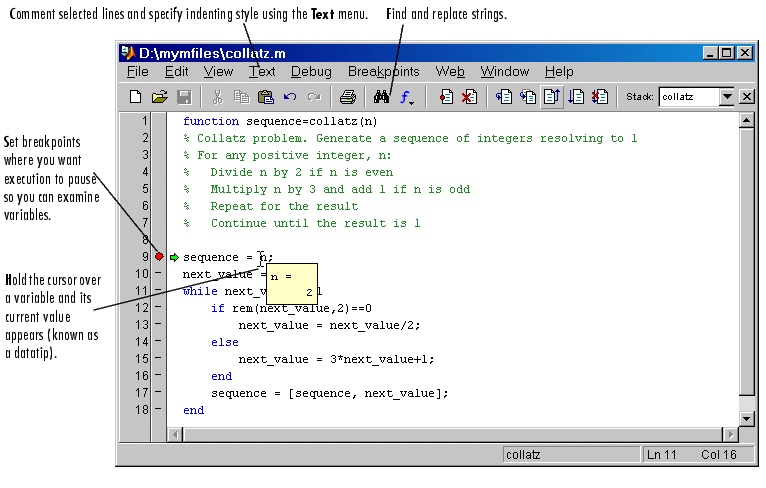This screenshot has width=766, height=488.
Task: Open the Edit menu
Action: (x=176, y=72)
